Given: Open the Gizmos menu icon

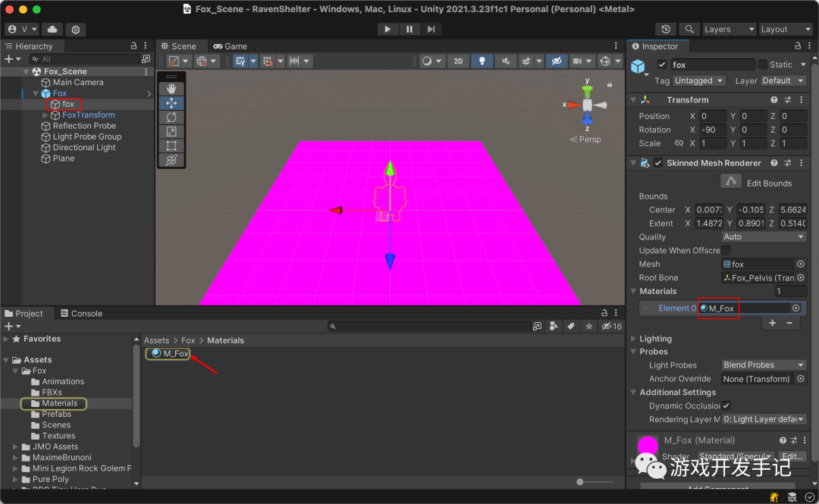Looking at the screenshot, I should tap(605, 61).
